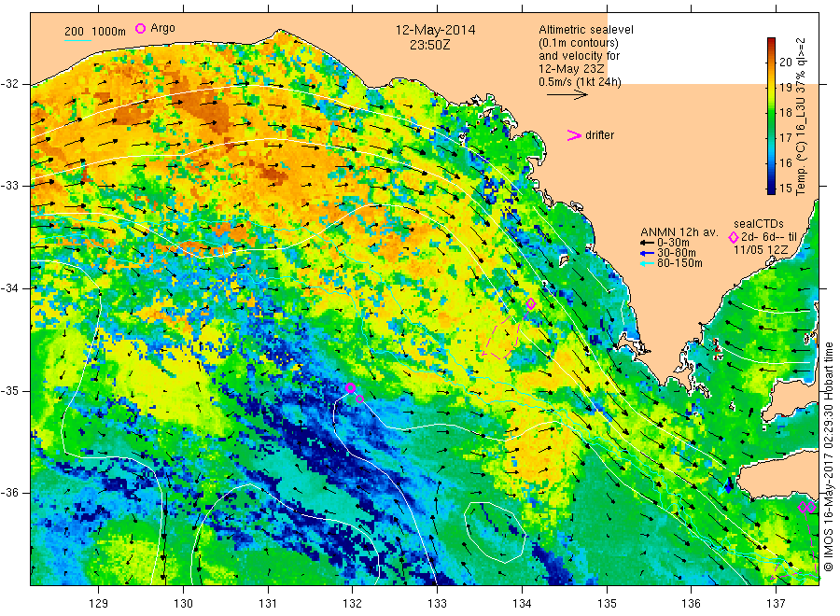Select the large Argo float circle near 132E
Screen dimensions: 840x616
tap(350, 388)
